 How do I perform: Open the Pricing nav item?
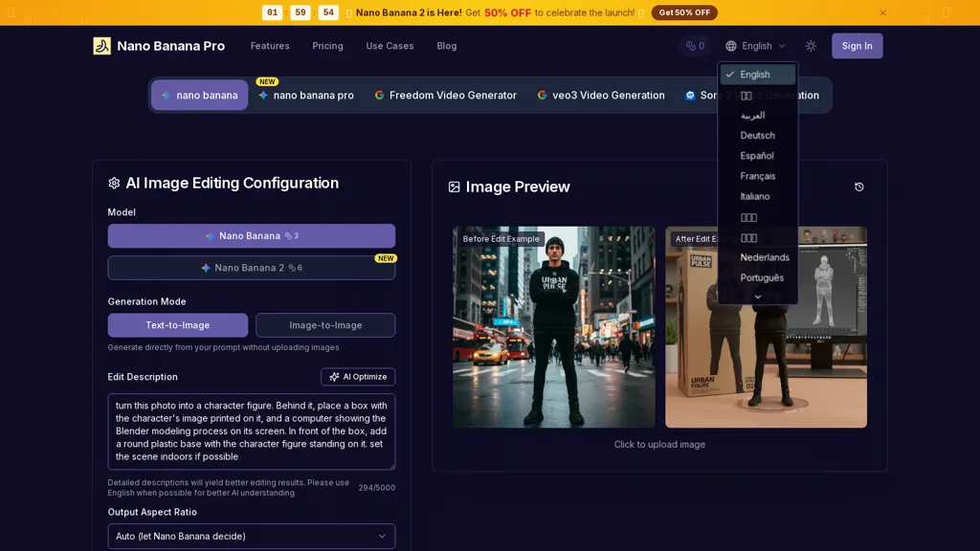tap(327, 46)
